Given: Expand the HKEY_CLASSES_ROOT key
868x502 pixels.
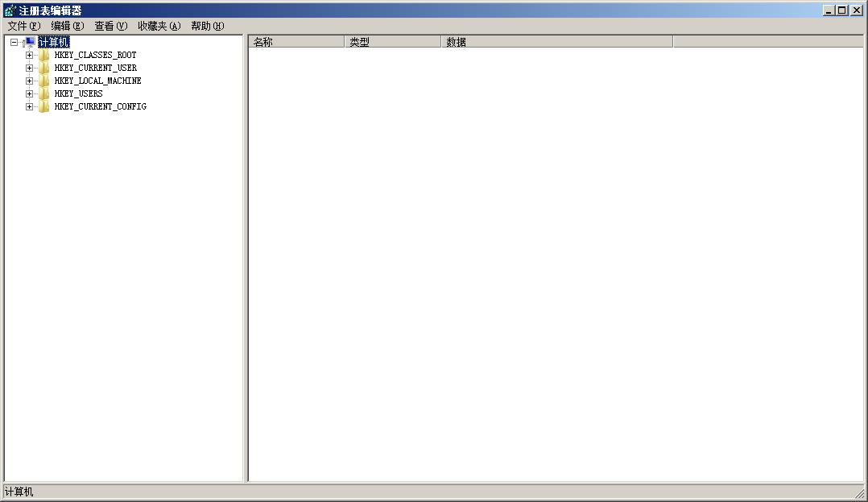Looking at the screenshot, I should (x=29, y=56).
